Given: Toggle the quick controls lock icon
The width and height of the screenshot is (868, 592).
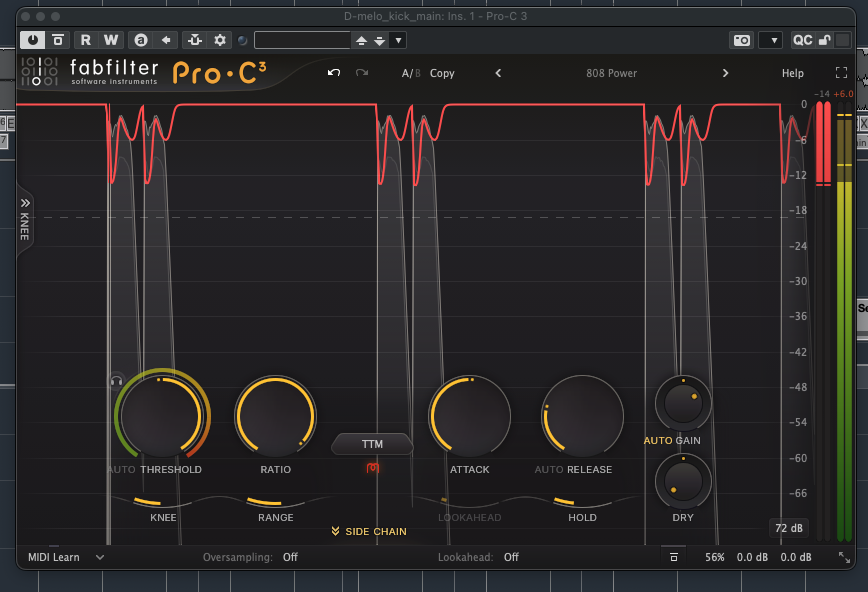Looking at the screenshot, I should [x=824, y=40].
